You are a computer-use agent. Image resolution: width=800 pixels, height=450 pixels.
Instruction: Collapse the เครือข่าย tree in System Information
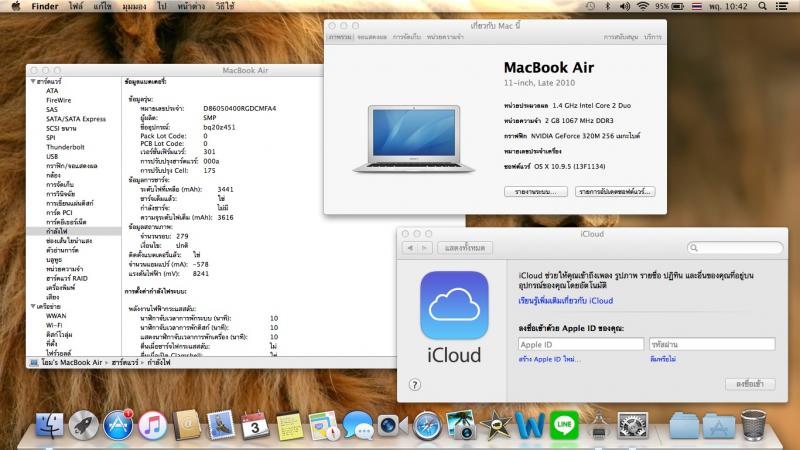[33, 306]
